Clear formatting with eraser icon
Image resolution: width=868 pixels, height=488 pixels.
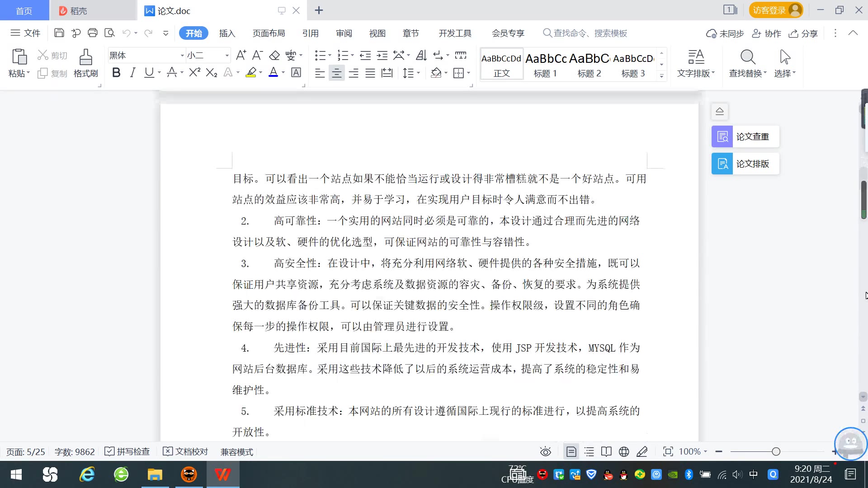(x=274, y=56)
